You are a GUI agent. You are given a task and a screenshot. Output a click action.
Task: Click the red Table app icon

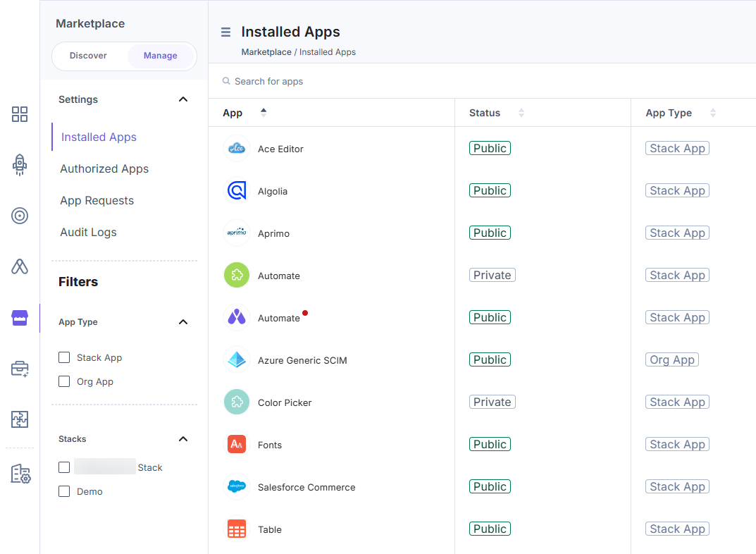click(237, 529)
